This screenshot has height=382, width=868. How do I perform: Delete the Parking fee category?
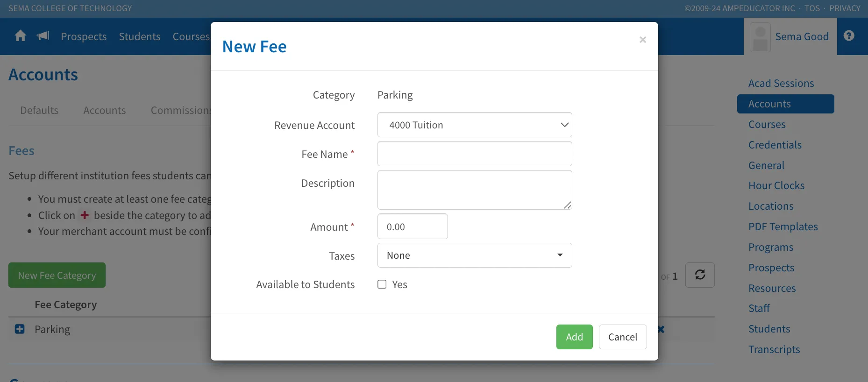(662, 329)
